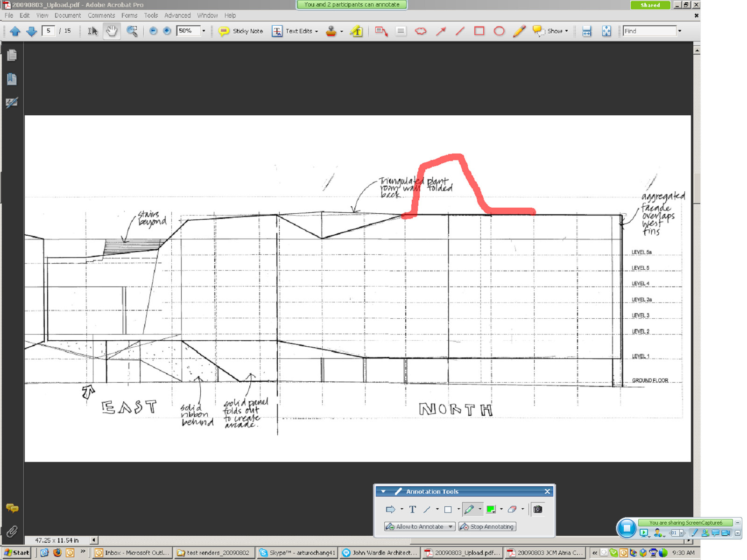Screen dimensions: 747x560
Task: Select the line annotation tool
Action: click(x=427, y=510)
